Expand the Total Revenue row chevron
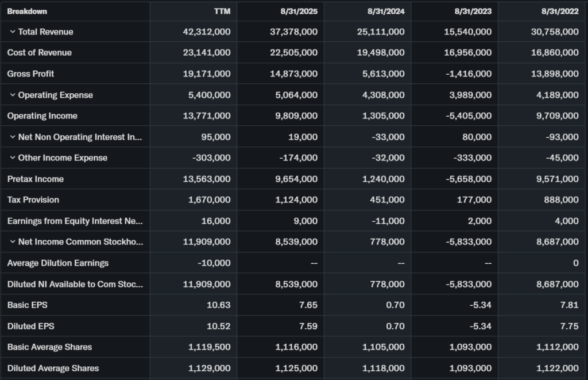588x380 pixels. click(12, 32)
